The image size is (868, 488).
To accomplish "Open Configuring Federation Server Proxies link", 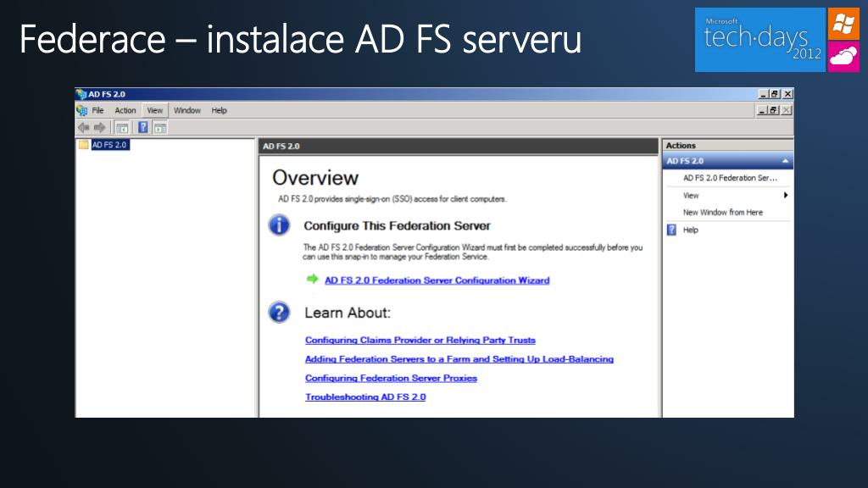I will pos(391,378).
